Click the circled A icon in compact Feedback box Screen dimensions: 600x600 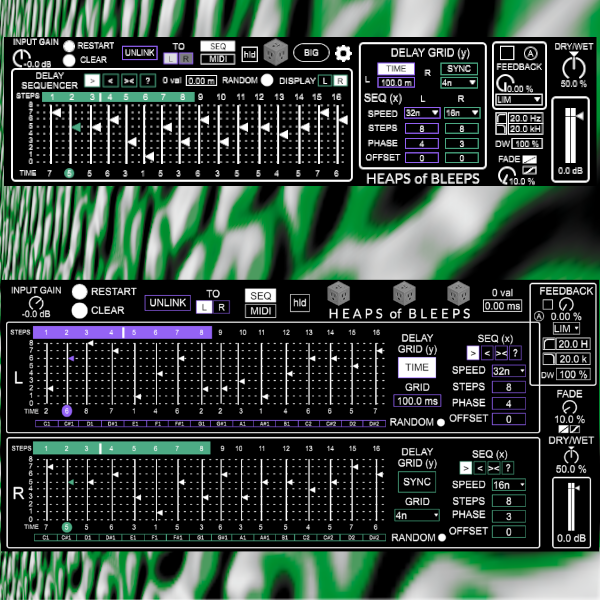530,53
